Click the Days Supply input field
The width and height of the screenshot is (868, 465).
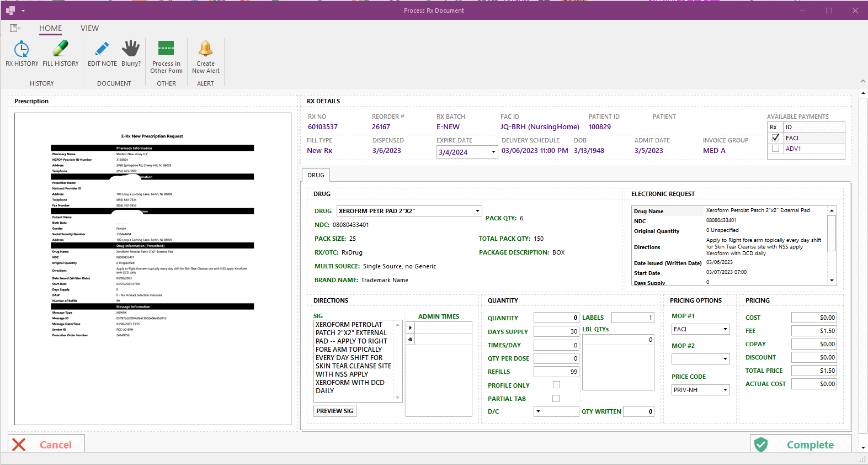(556, 331)
